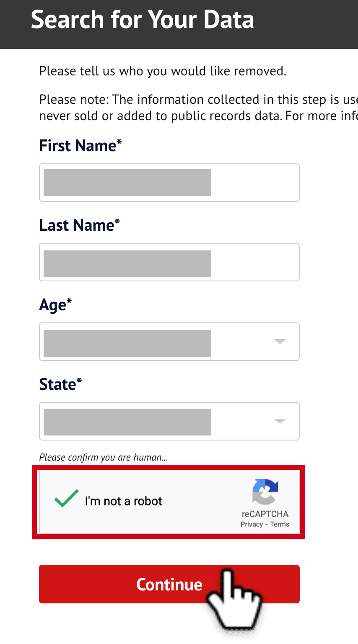
Task: Open the reCAPTCHA Terms link
Action: 280,524
